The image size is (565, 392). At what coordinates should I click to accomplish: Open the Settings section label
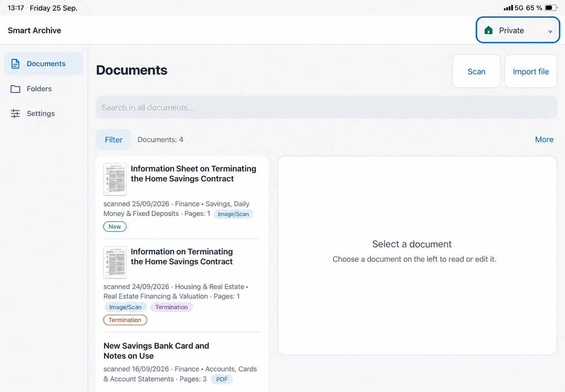pos(41,114)
